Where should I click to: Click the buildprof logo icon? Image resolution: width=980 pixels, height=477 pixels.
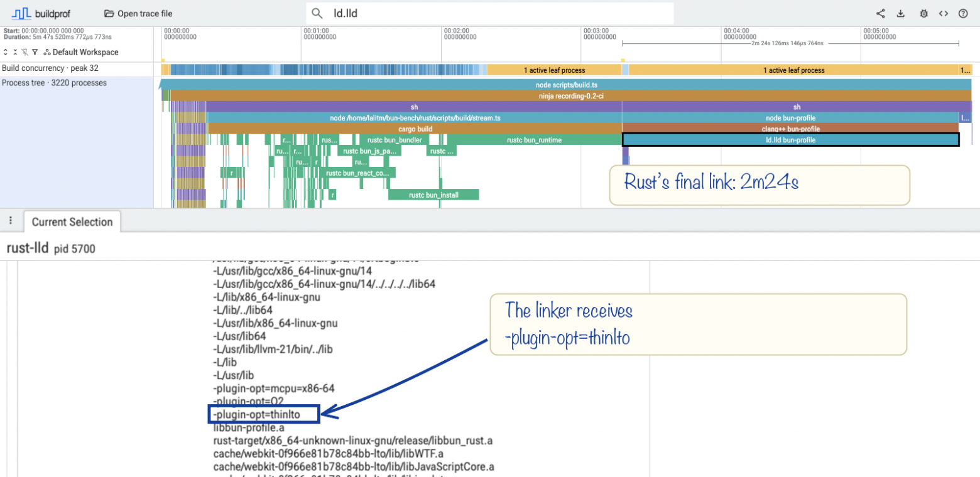coord(23,13)
